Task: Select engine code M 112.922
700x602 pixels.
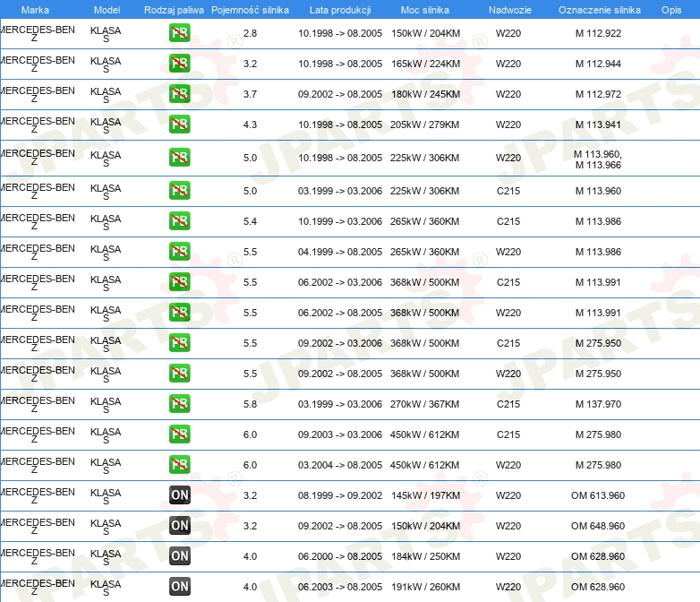Action: (598, 33)
